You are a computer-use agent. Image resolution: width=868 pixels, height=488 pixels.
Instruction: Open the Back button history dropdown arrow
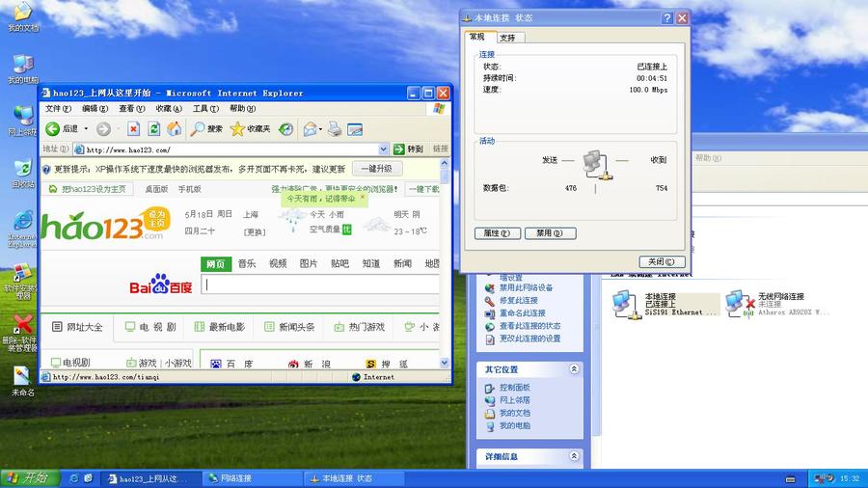[x=86, y=129]
